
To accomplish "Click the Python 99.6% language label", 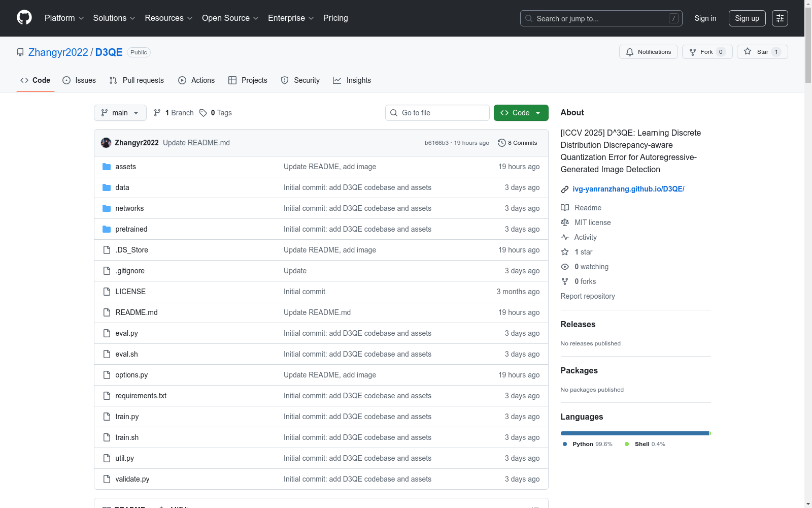I will [x=588, y=444].
